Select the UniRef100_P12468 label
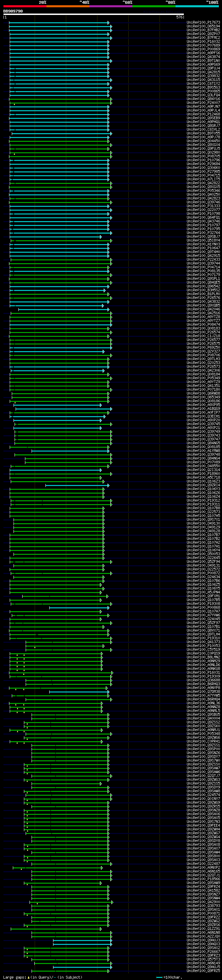The image size is (222, 980). point(203,114)
